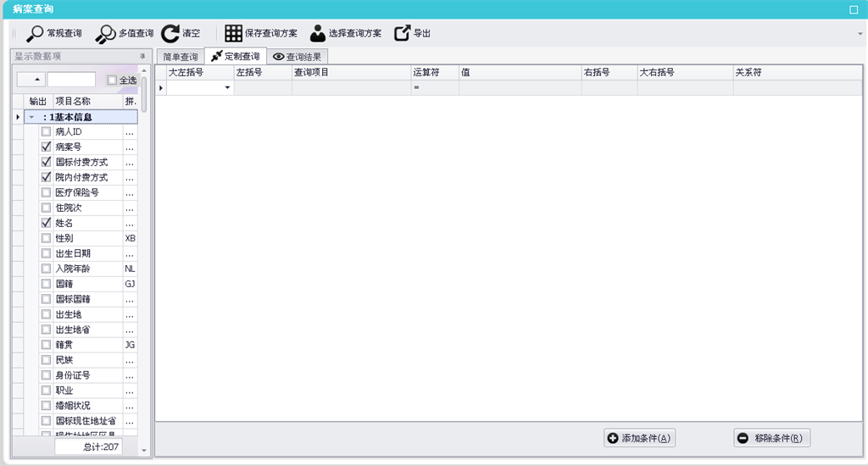The width and height of the screenshot is (868, 466).
Task: Click the 常规查询 magnifier icon
Action: [x=35, y=33]
